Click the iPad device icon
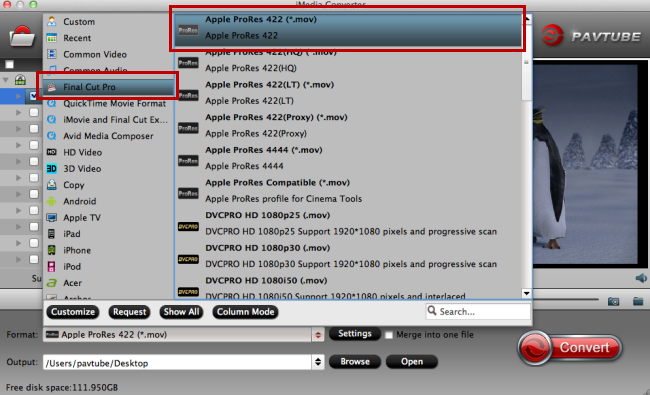The height and width of the screenshot is (395, 650). click(x=51, y=234)
